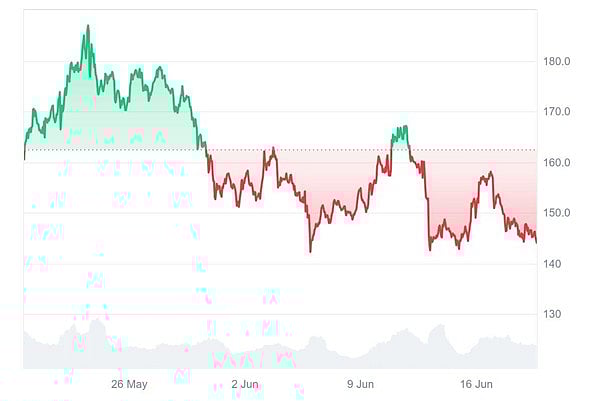Viewport: 602px width, 401px height.
Task: Click the price line's local peak near 2 Jun
Action: click(272, 149)
